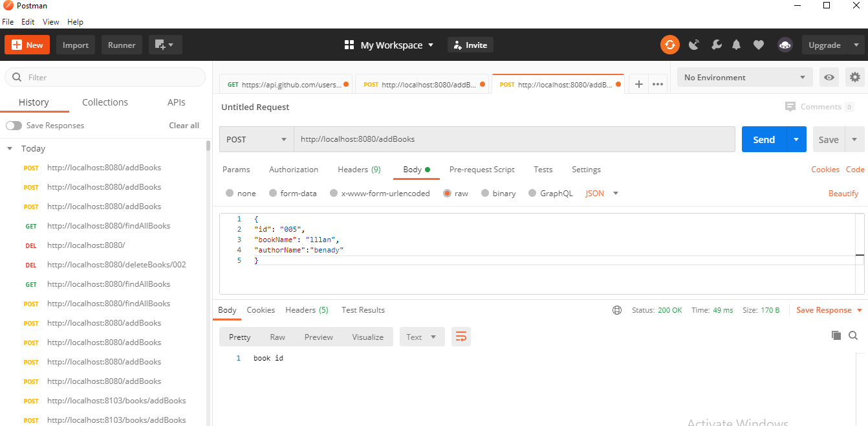Click the Invite button
This screenshot has width=868, height=426.
(470, 45)
